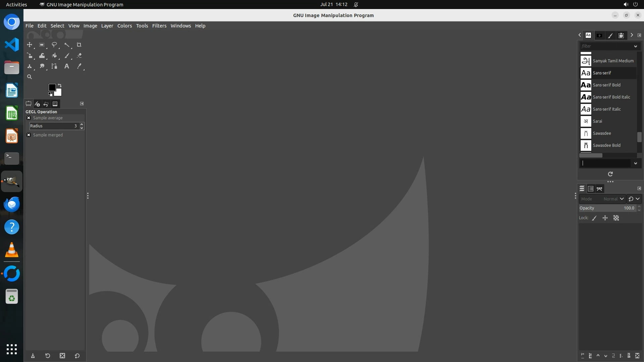Open the Filters menu
The width and height of the screenshot is (644, 362).
point(159,26)
